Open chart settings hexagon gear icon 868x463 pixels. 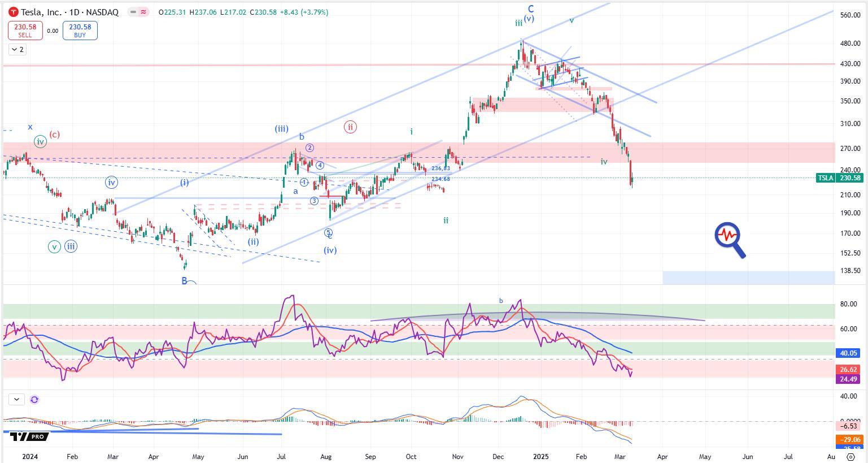point(851,457)
